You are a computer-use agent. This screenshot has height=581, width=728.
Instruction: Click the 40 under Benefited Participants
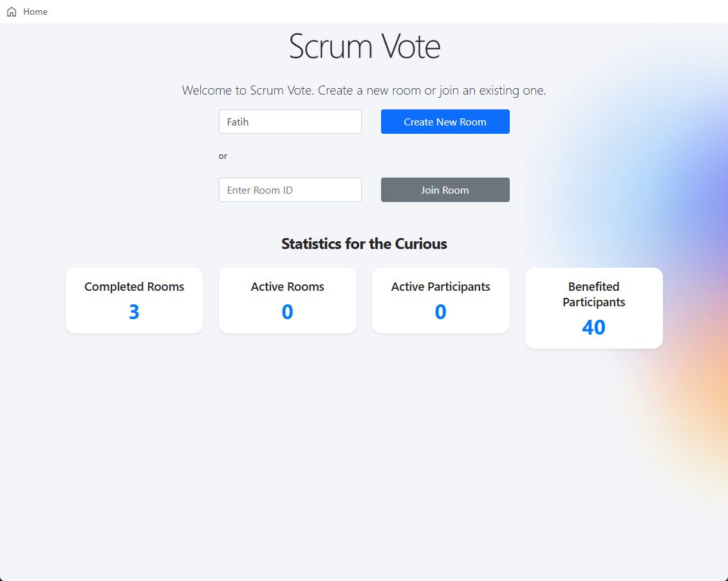click(x=593, y=327)
